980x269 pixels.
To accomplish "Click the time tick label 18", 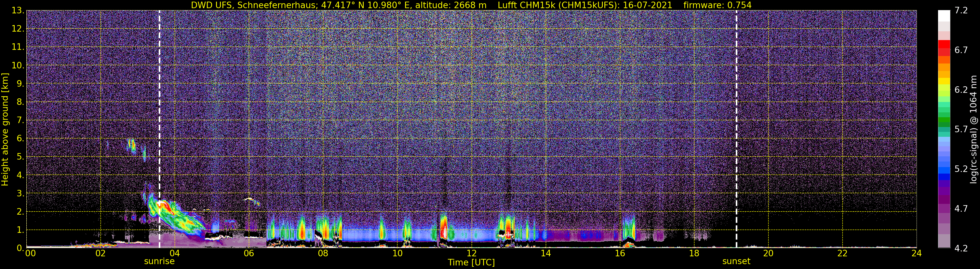I will point(694,254).
